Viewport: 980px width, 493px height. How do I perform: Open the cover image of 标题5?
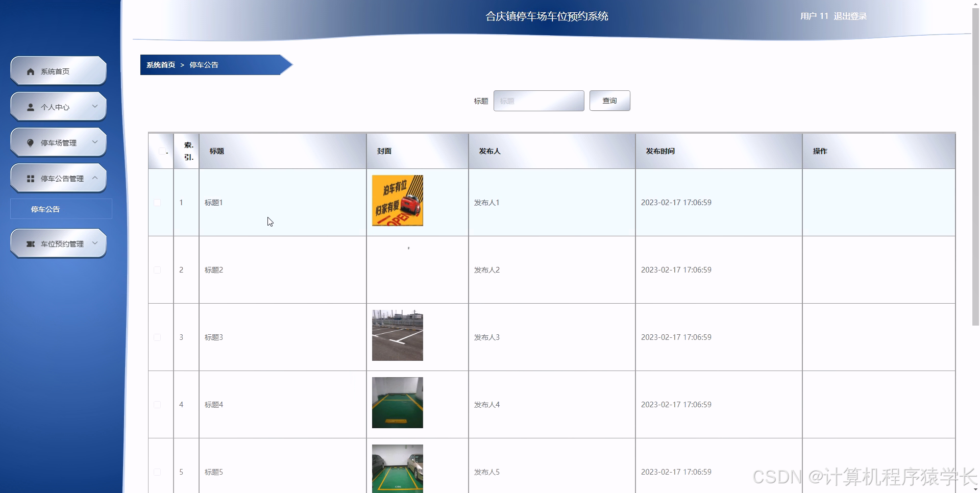coord(398,469)
